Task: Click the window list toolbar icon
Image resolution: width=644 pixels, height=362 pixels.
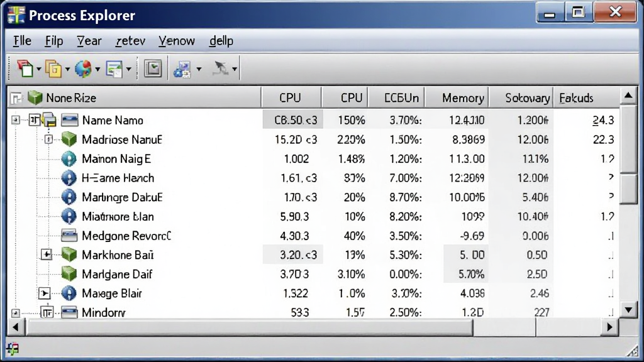Action: 114,69
